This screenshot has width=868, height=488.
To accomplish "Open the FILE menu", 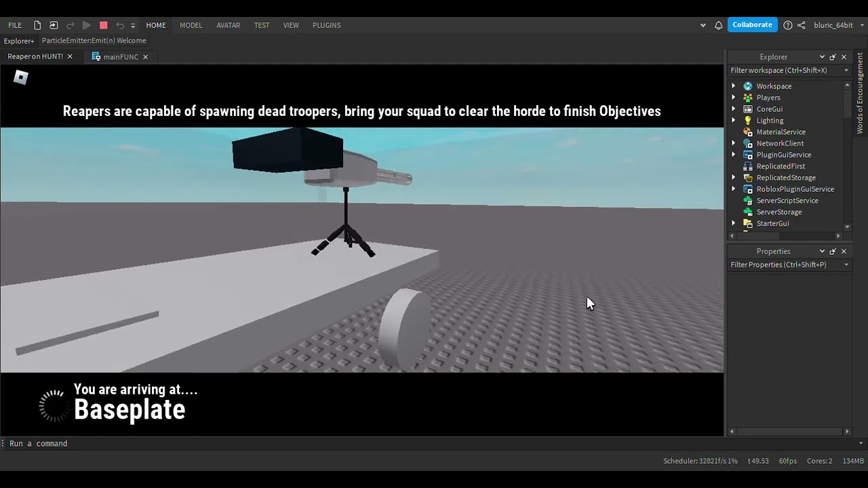I will click(14, 25).
